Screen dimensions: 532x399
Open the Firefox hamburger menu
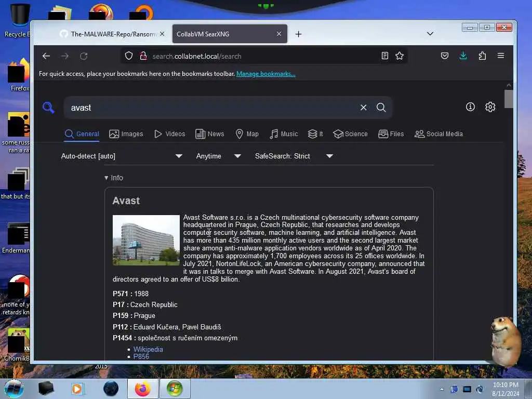coord(501,56)
